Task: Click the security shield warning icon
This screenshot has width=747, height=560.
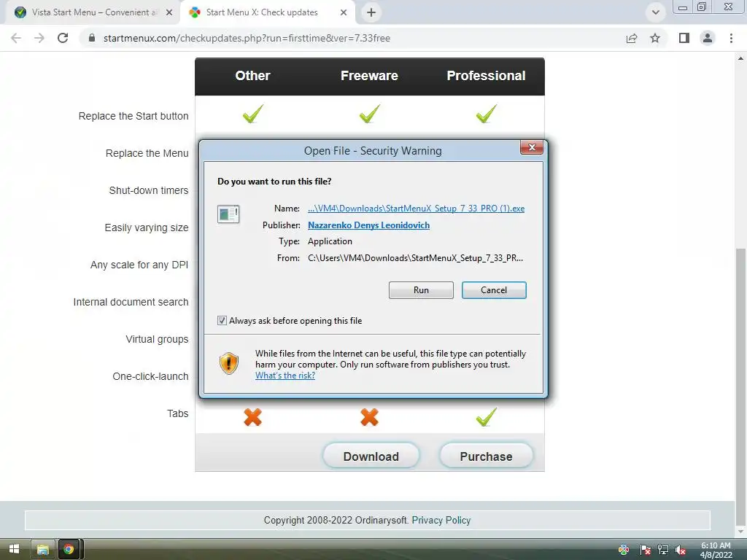Action: [x=228, y=363]
